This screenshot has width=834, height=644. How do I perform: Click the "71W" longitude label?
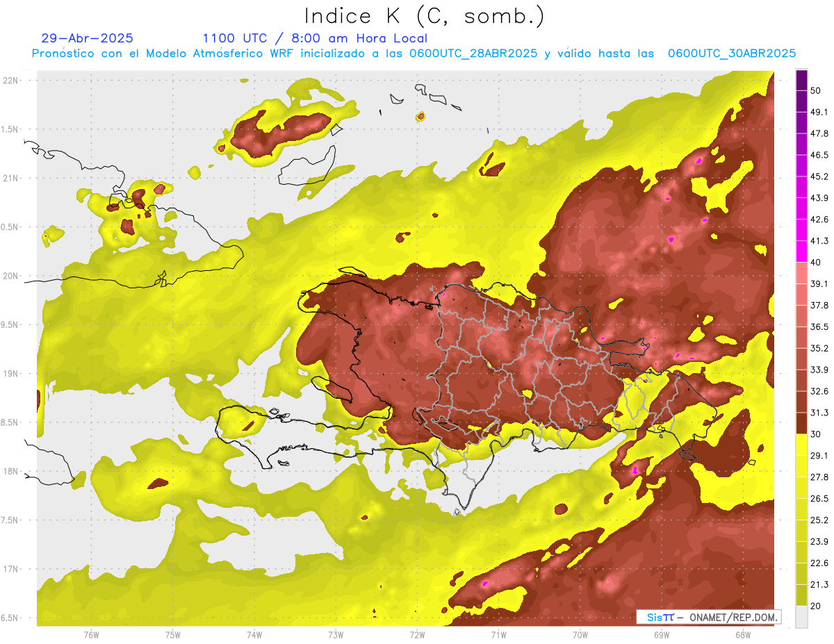pos(498,635)
